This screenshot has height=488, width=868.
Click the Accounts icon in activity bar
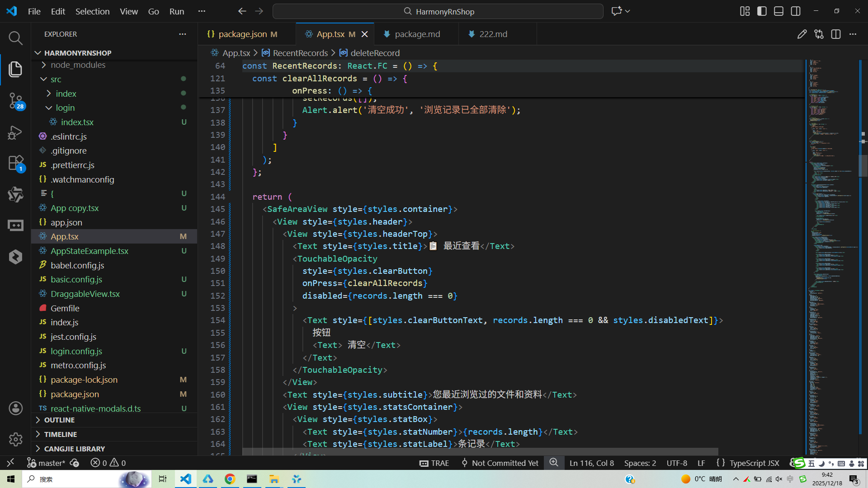pos(15,408)
